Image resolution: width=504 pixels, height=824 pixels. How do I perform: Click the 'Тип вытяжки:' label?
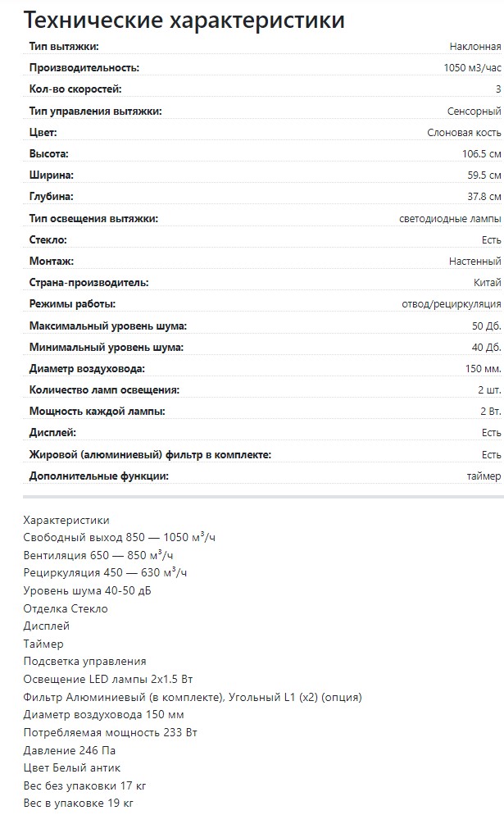tap(64, 46)
